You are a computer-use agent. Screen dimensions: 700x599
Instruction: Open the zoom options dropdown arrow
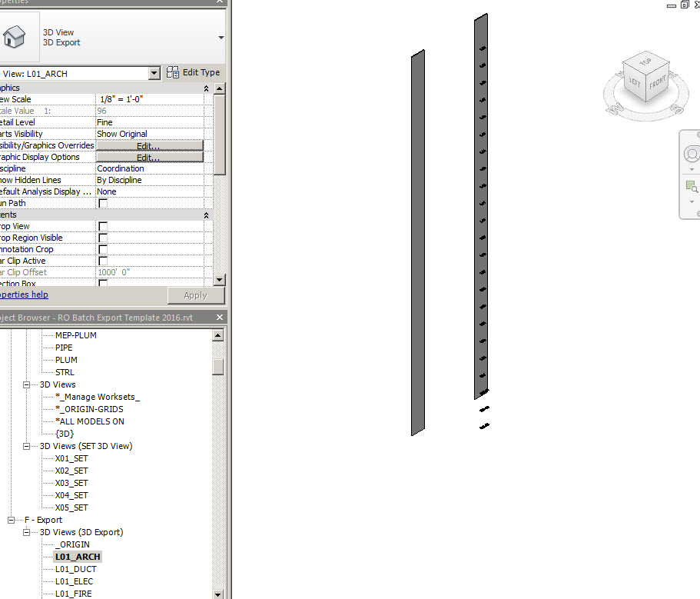click(692, 202)
